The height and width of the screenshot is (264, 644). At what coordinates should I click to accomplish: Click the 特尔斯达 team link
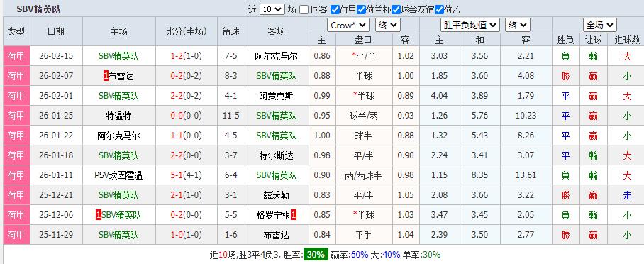point(277,156)
